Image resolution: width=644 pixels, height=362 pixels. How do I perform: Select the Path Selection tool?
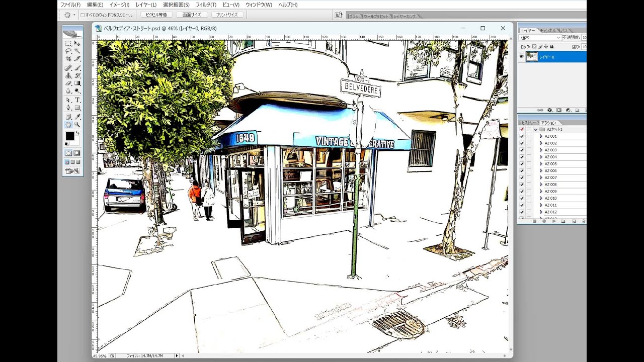click(68, 100)
